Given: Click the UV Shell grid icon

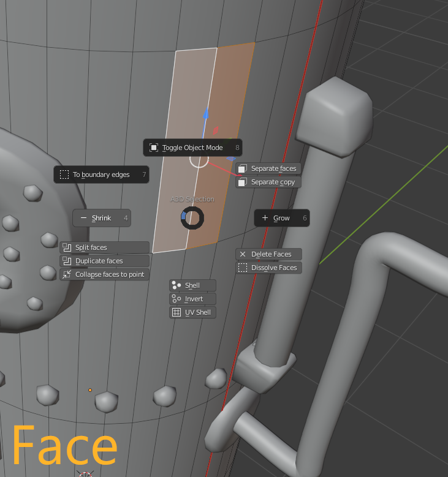Looking at the screenshot, I should (x=177, y=312).
